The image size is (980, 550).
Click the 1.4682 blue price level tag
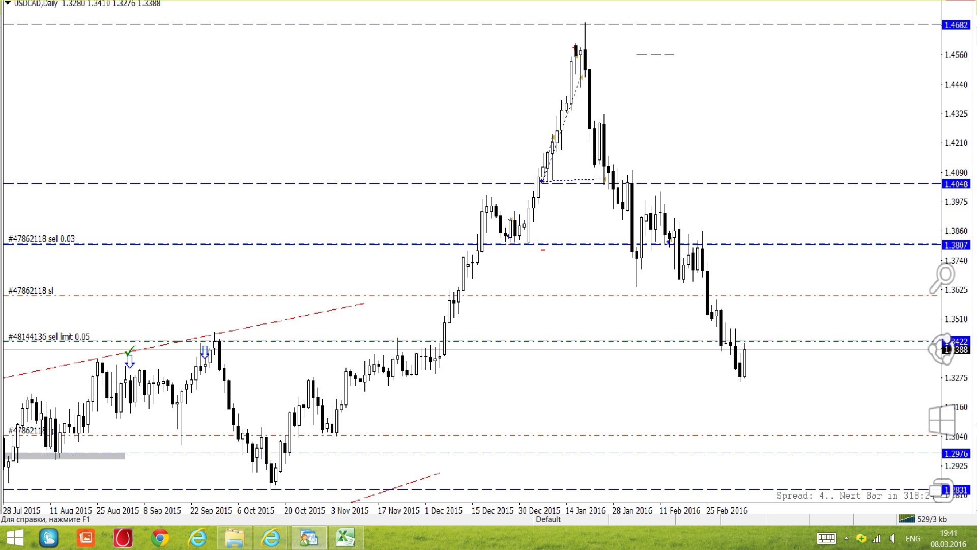[956, 25]
